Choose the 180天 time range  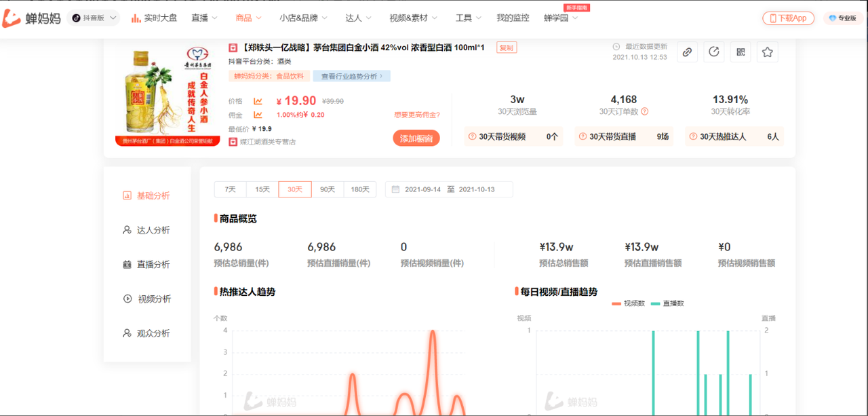coord(360,189)
